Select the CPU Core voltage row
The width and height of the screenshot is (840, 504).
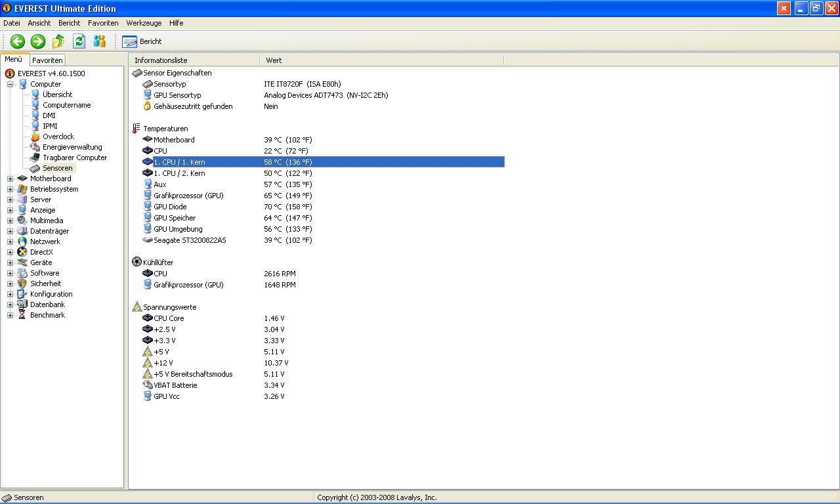point(317,318)
